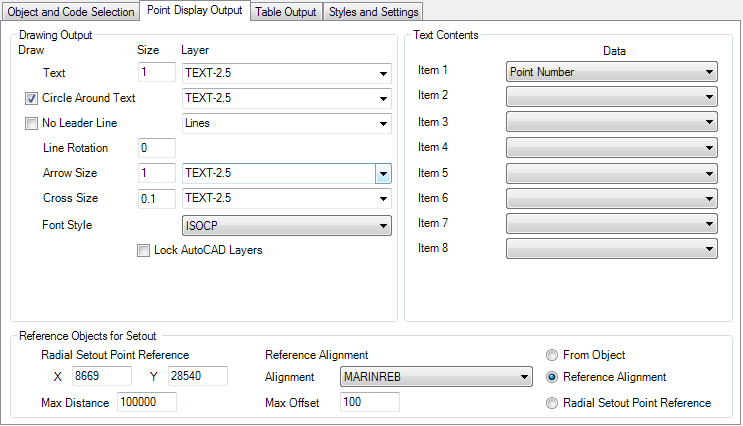Focus the X coordinate field
743x426 pixels.
(102, 376)
